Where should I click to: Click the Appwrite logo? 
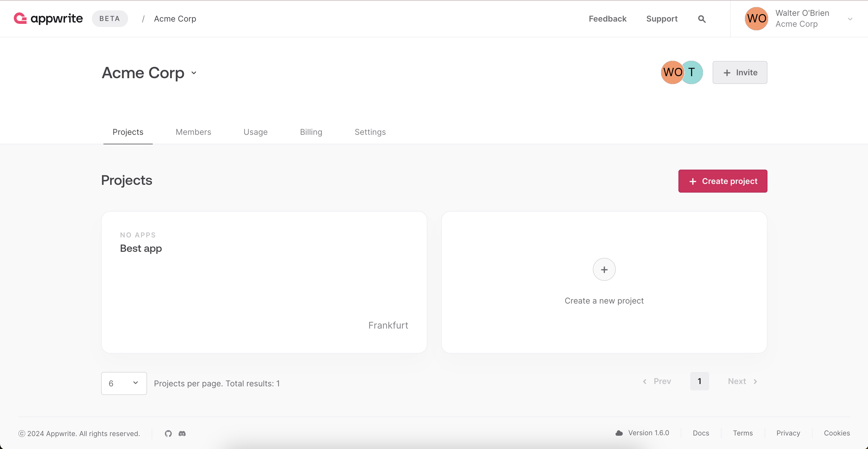tap(48, 19)
